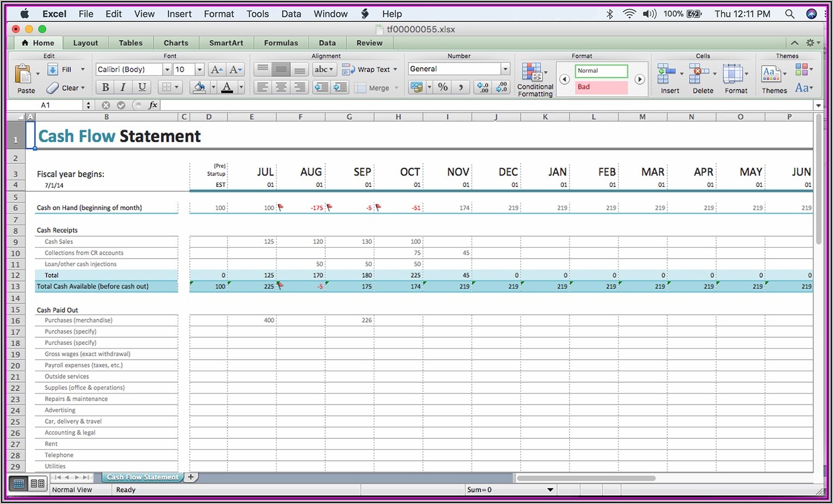This screenshot has width=833, height=504.
Task: Click the Paste clipboard icon
Action: 23,74
